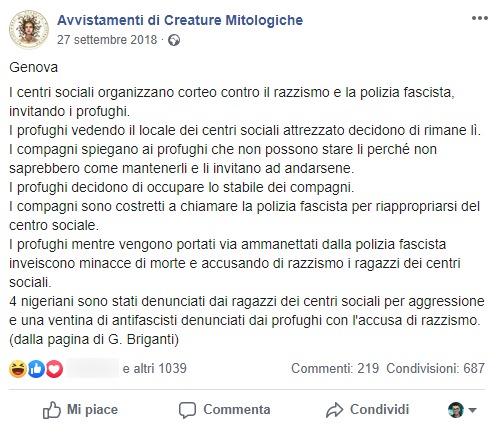495x428 pixels.
Task: Click the blue thumbs-up reaction icon
Action: (36, 369)
